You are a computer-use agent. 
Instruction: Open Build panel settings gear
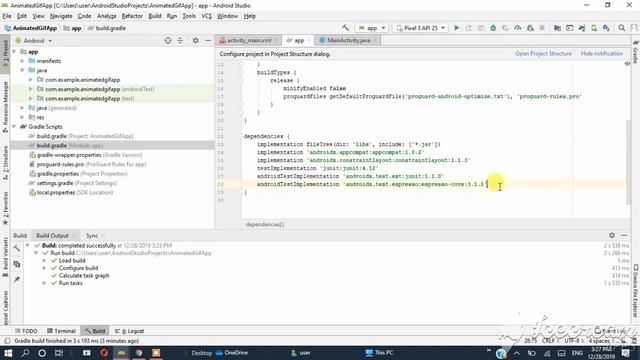(611, 235)
